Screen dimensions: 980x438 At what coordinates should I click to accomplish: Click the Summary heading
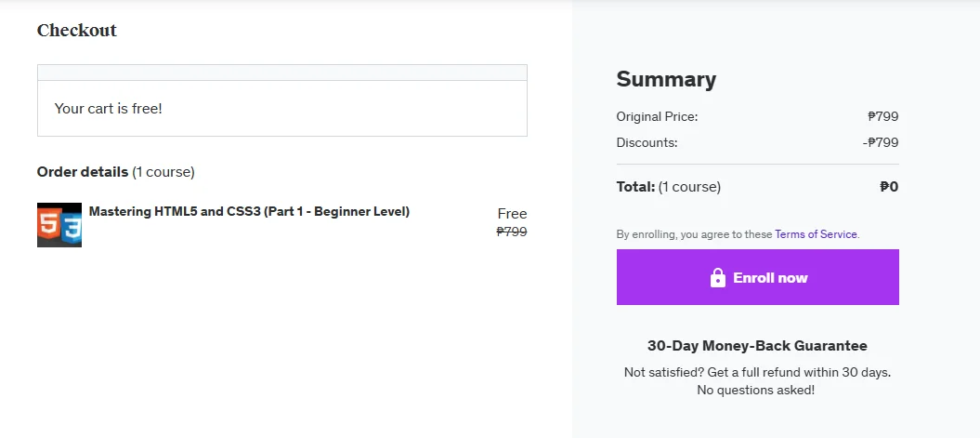click(666, 79)
